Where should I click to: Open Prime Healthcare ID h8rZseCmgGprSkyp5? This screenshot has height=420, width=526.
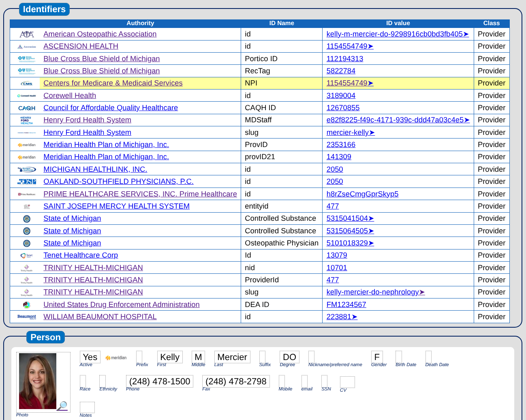click(x=362, y=194)
